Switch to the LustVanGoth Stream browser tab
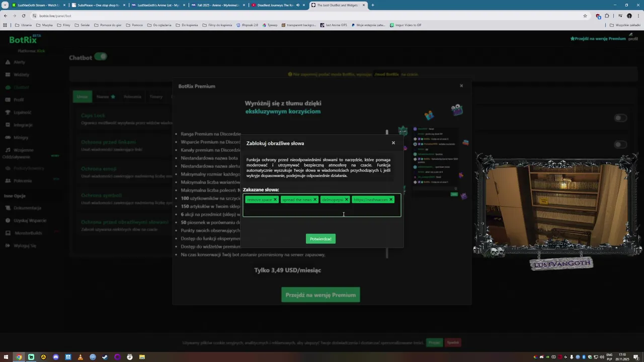 point(38,5)
